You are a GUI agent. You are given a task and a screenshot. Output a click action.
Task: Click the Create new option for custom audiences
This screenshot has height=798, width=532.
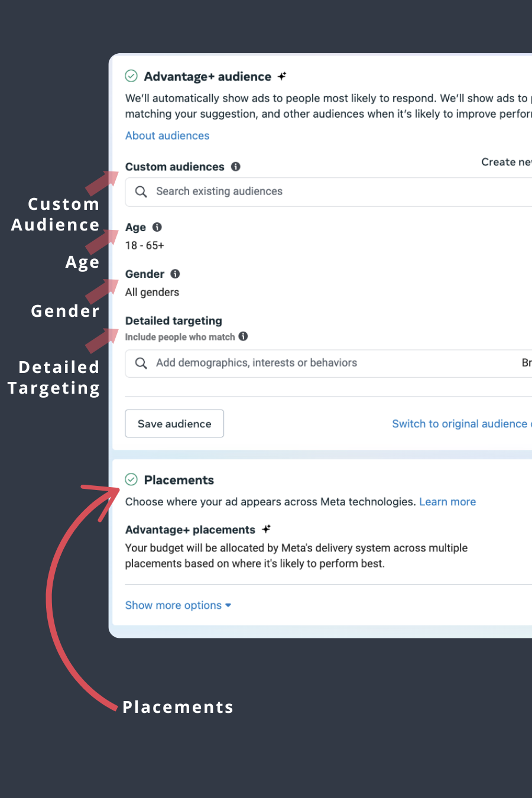[506, 162]
